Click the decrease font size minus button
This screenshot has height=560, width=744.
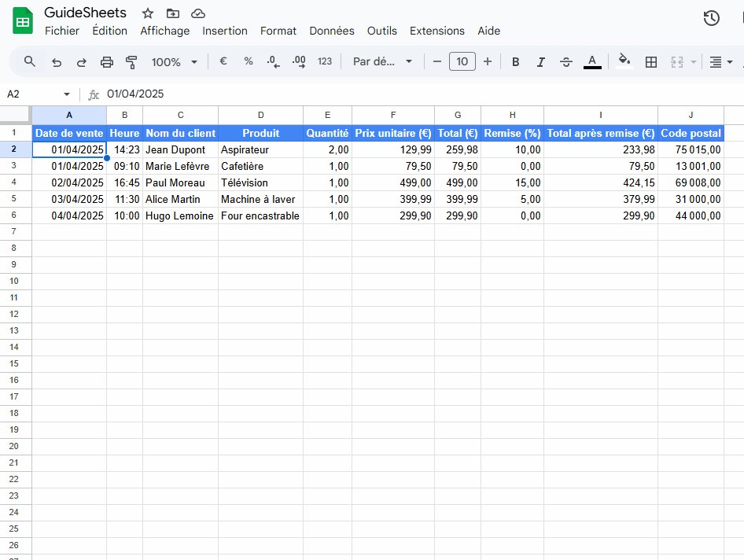(437, 61)
